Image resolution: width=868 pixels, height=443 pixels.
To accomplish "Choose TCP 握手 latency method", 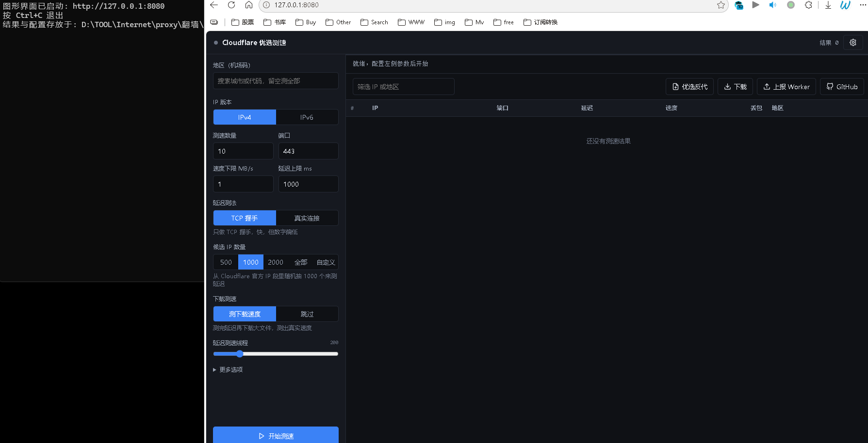I will [245, 218].
